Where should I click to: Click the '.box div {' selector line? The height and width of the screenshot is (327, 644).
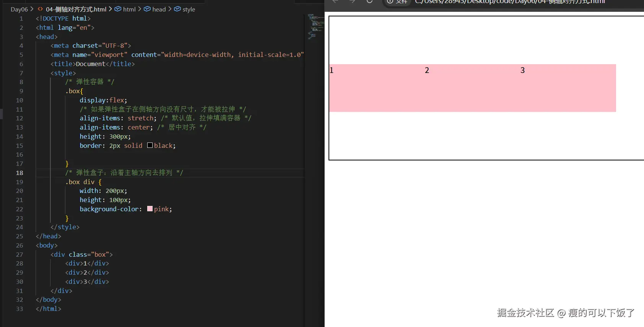point(83,182)
